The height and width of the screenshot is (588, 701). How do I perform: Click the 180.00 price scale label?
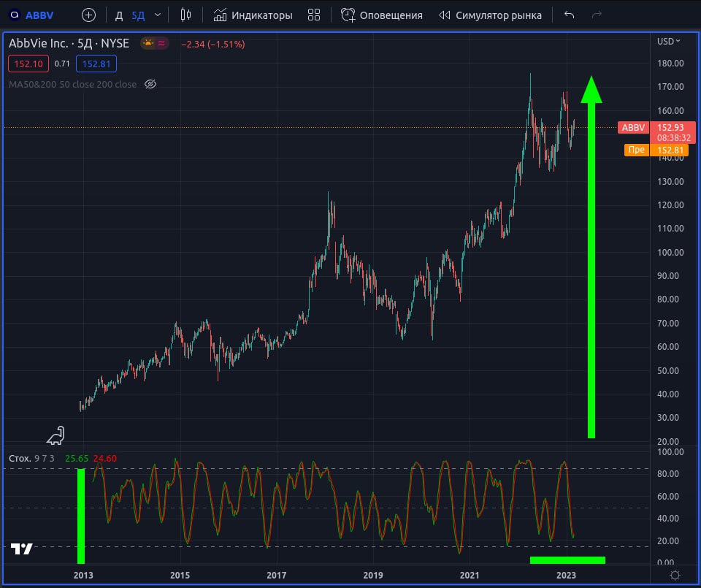coord(670,63)
